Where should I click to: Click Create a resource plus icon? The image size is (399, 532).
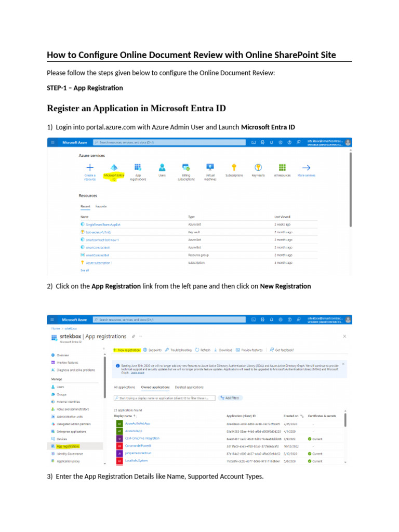pos(89,167)
